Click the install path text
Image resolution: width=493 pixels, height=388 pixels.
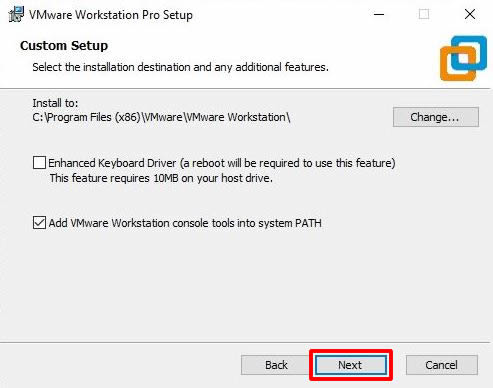[161, 117]
